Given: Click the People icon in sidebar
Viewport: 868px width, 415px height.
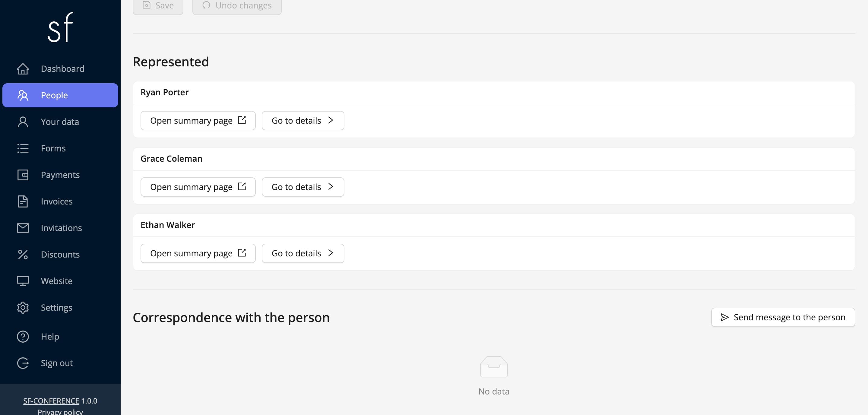Looking at the screenshot, I should click(23, 95).
